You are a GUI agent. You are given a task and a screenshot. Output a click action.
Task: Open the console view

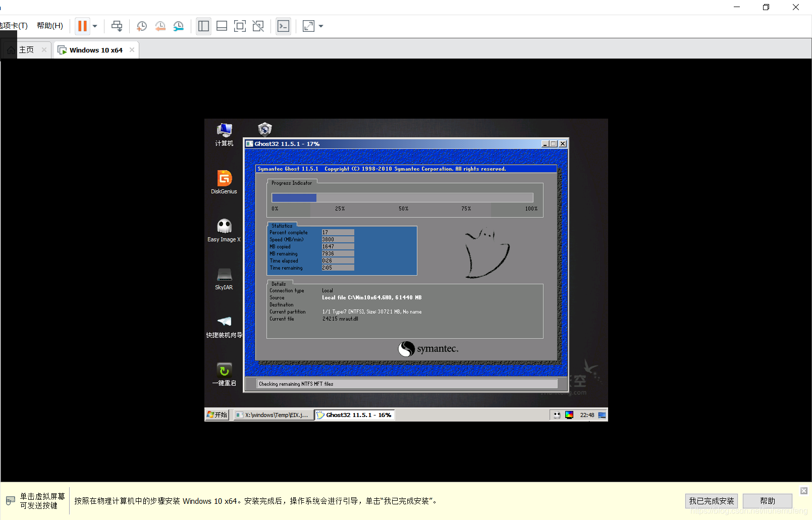click(x=283, y=26)
